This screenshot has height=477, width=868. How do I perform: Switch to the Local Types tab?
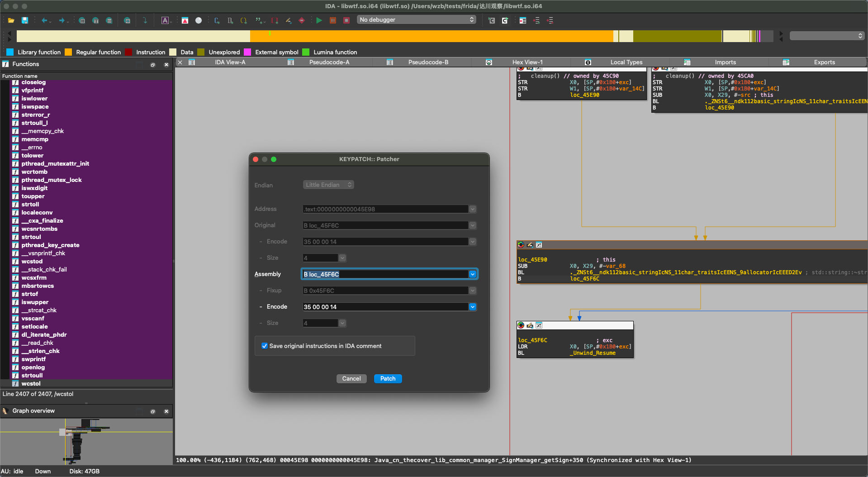point(626,62)
